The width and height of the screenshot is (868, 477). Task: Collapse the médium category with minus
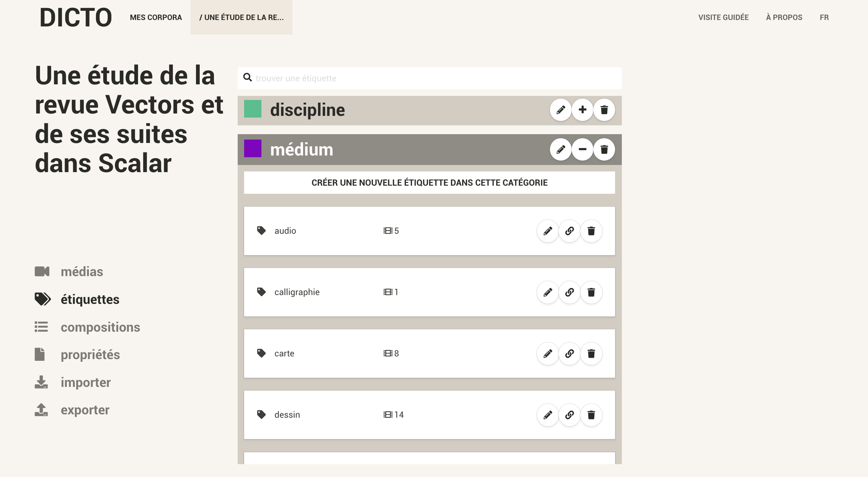point(583,149)
